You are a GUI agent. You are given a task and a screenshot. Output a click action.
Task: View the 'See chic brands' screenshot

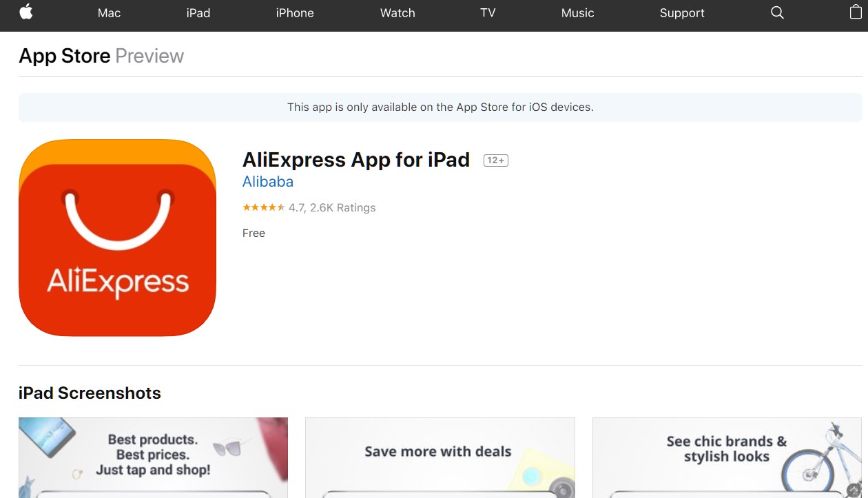coord(727,457)
